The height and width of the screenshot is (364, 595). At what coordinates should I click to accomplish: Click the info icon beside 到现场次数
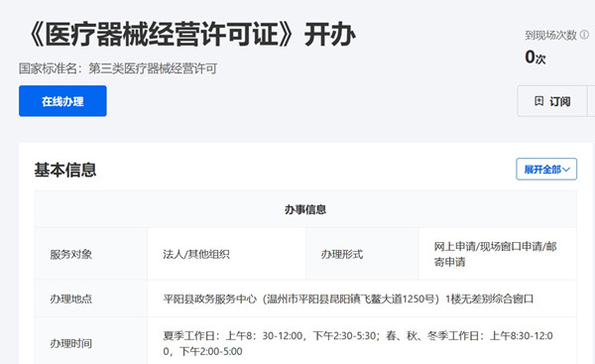pos(585,35)
